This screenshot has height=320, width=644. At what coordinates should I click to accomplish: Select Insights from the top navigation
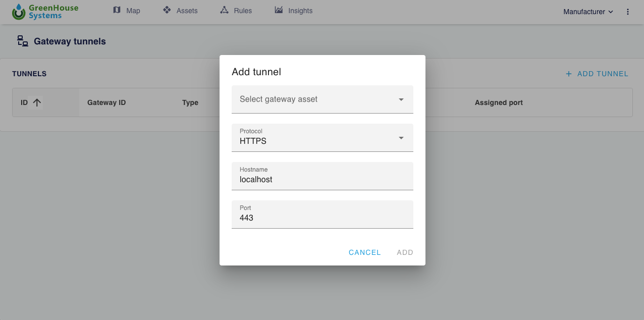pos(300,10)
